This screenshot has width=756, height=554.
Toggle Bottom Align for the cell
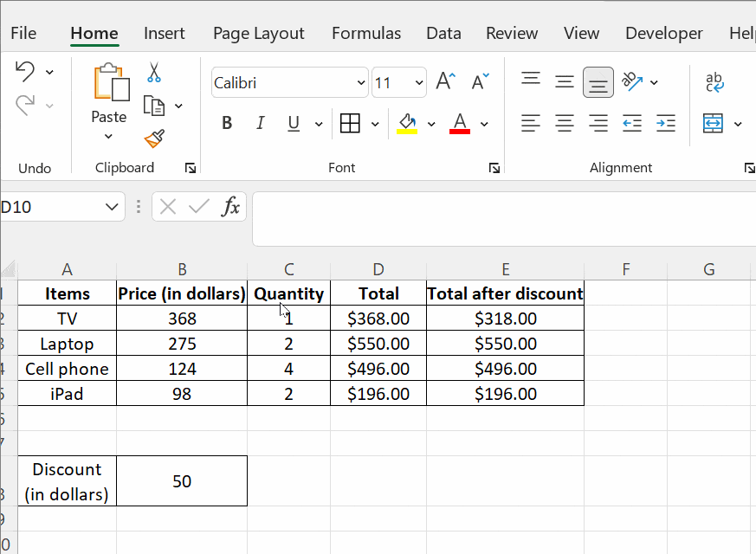pos(598,82)
